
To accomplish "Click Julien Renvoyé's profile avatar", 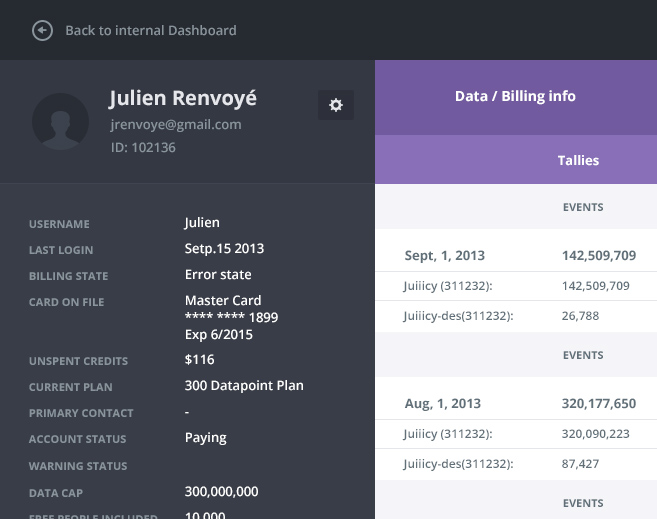I will (x=61, y=122).
